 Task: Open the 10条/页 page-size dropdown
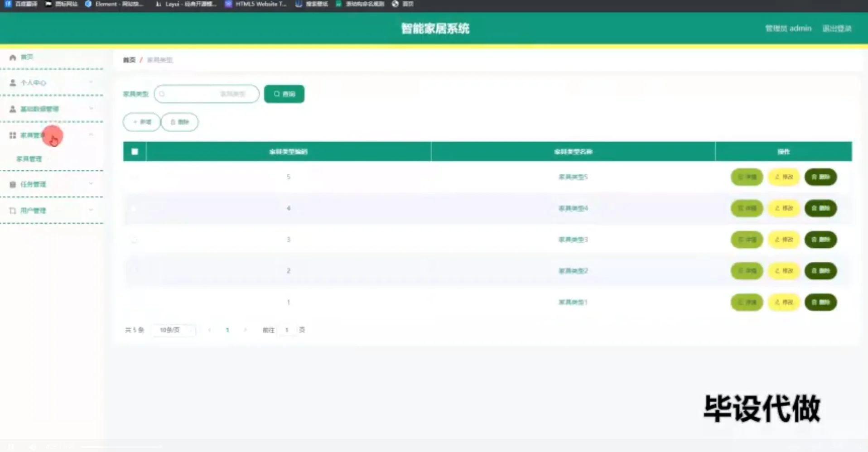pyautogui.click(x=173, y=330)
